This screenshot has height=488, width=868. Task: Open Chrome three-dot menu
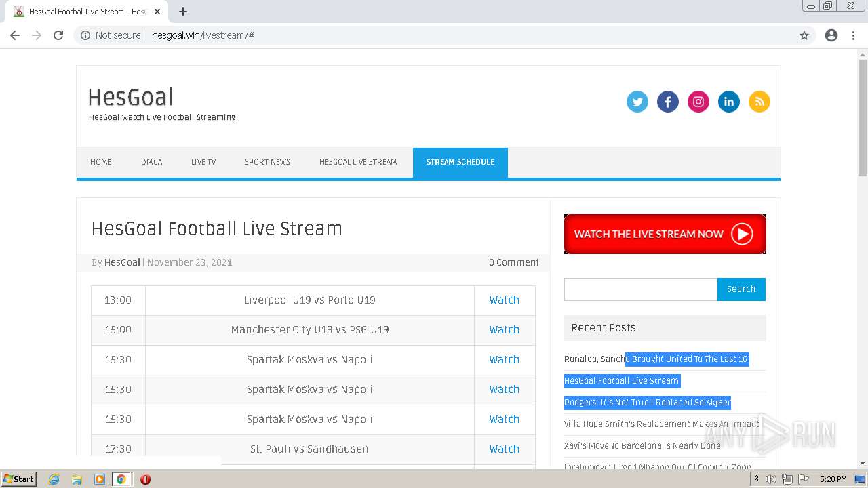[853, 35]
